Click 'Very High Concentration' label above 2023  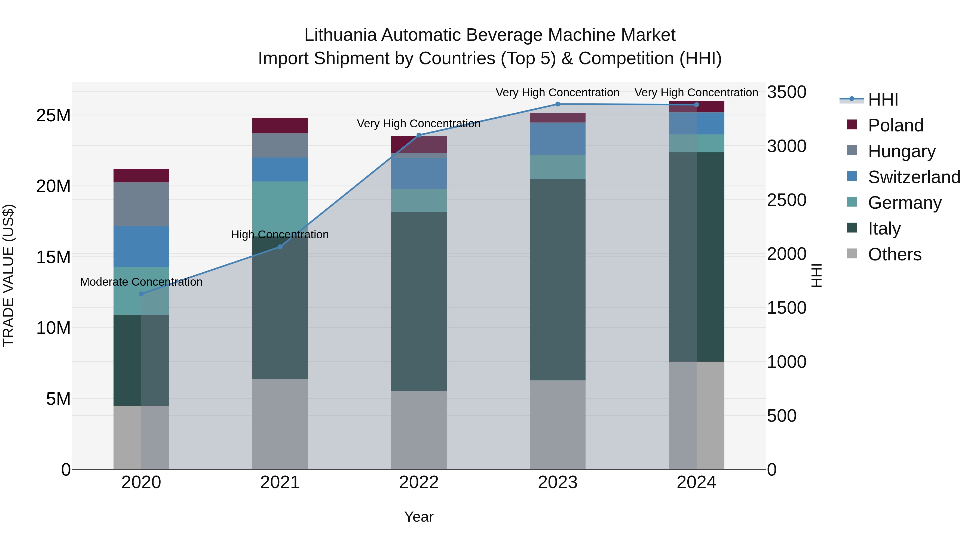tap(558, 93)
